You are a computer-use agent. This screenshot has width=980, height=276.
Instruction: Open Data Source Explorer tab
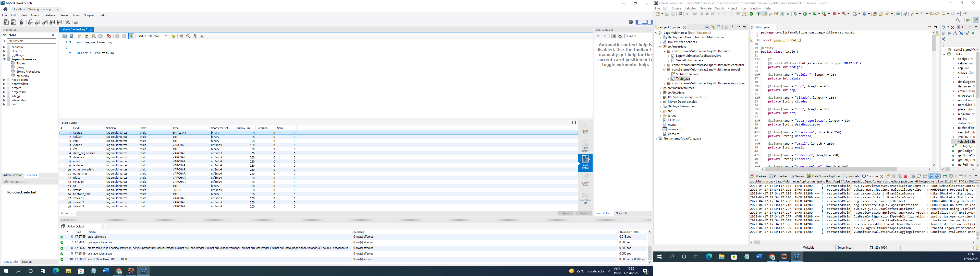(823, 176)
